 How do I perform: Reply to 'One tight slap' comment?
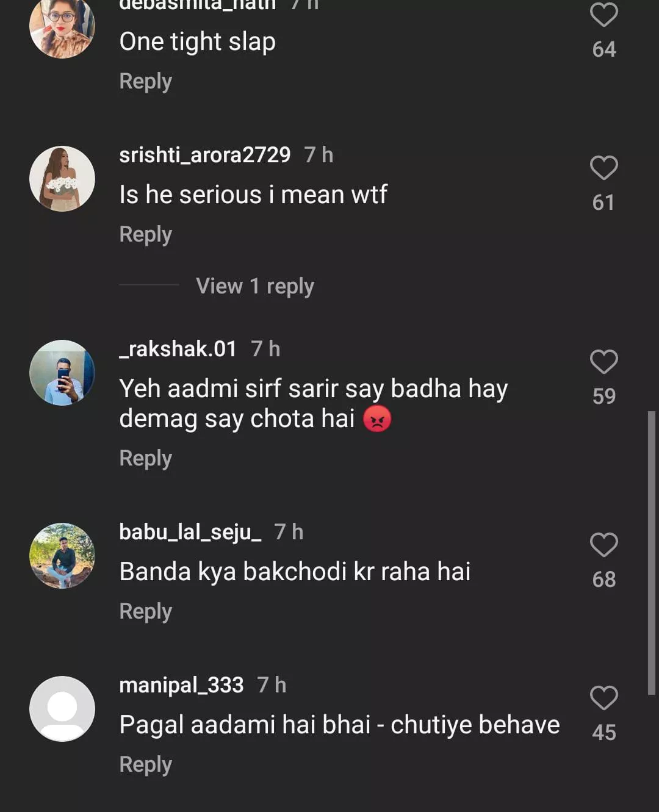pyautogui.click(x=145, y=81)
